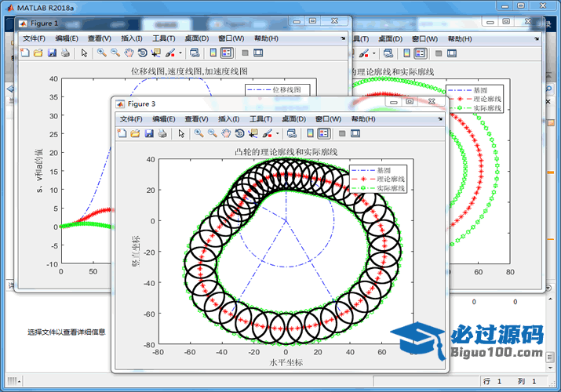
Task: Show Plot Tools icon in Figure 1
Action: (x=258, y=53)
